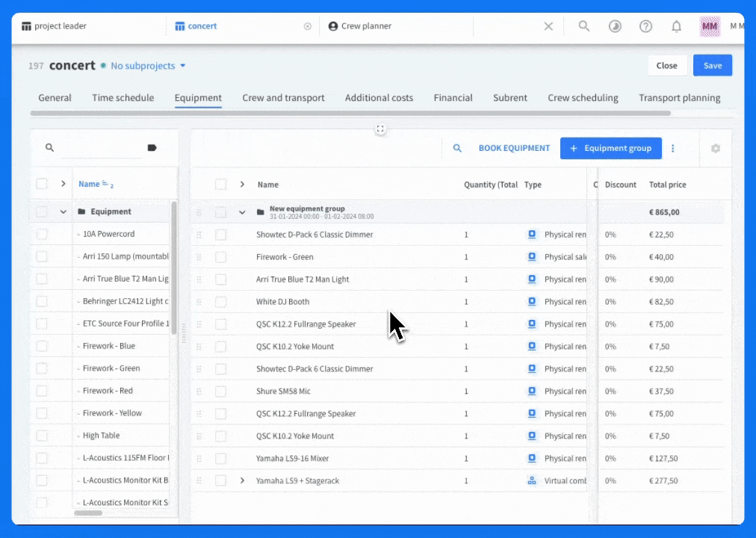
Task: Expand the Yamaha LS9 + Stagerack row
Action: tap(242, 480)
